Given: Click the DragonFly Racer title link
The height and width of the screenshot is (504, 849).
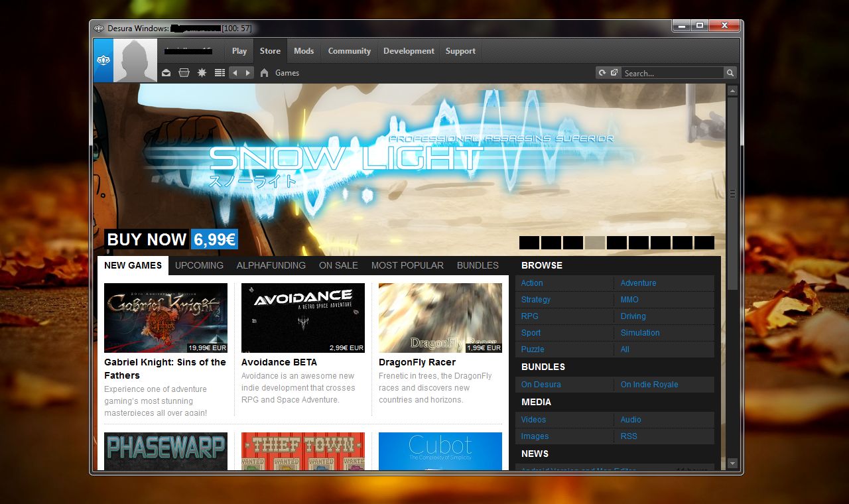Looking at the screenshot, I should (417, 362).
